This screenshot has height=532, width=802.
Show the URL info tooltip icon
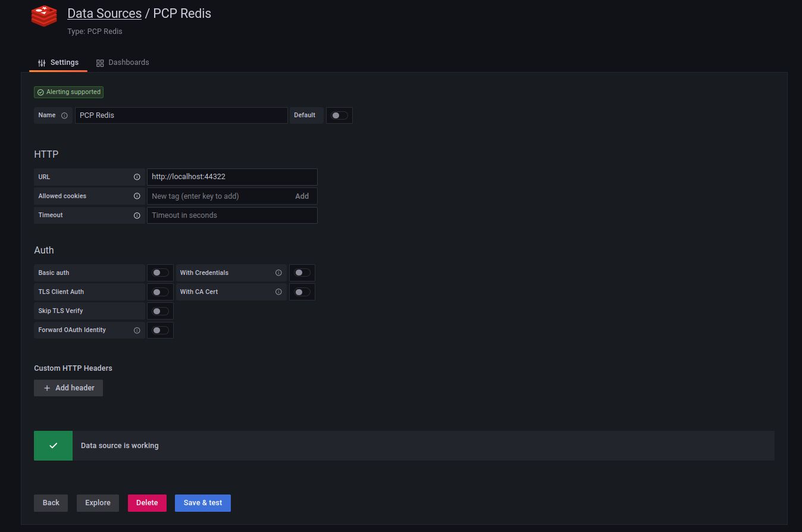tap(137, 177)
